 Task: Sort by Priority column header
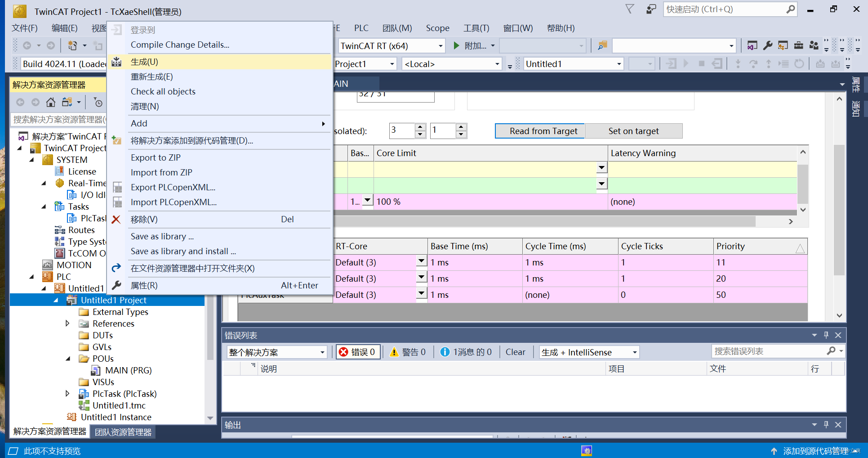tap(760, 246)
